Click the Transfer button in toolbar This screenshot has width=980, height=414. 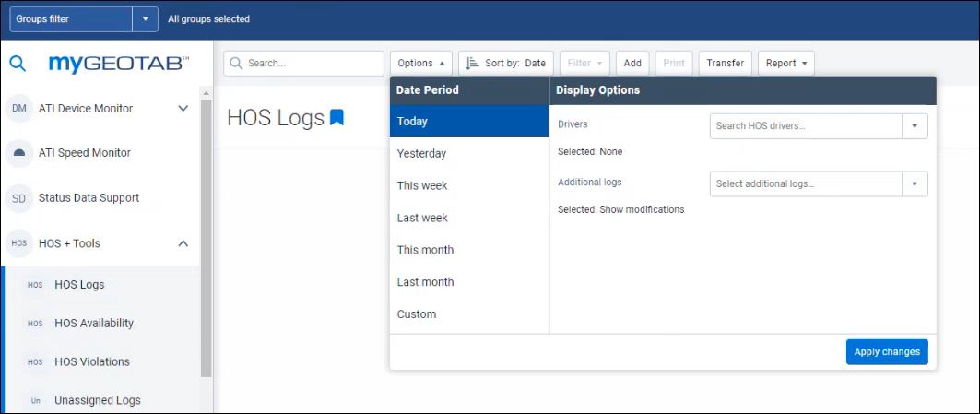pyautogui.click(x=725, y=64)
